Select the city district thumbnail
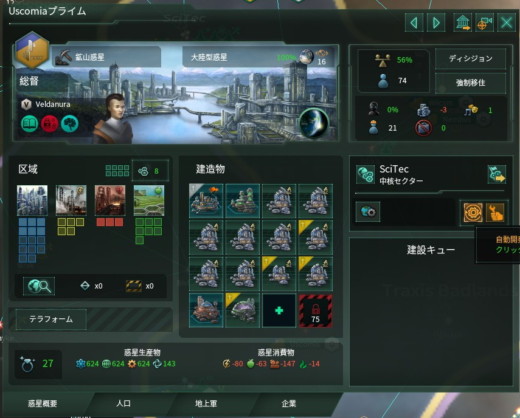520x418 pixels. (32, 200)
